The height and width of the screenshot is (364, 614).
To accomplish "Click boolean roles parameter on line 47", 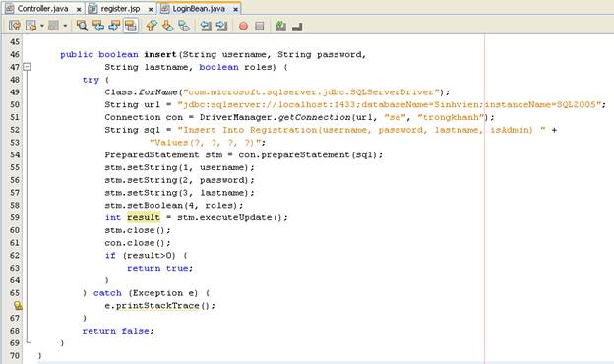I will coord(235,67).
